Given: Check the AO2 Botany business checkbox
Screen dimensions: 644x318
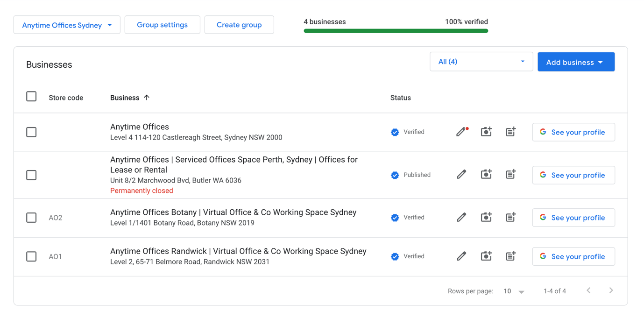Looking at the screenshot, I should 31,218.
